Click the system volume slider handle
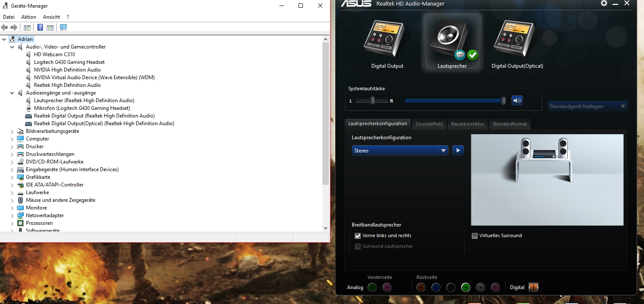644x304 pixels. tap(503, 100)
